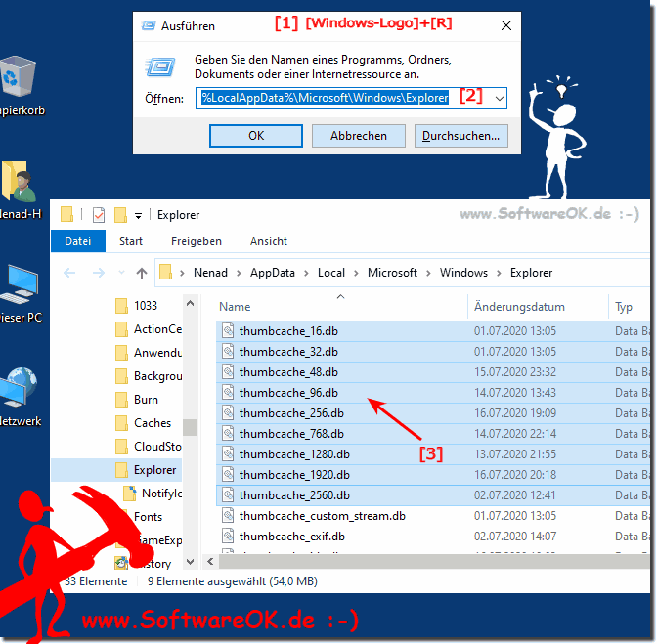Click the Explorer window folder icon in the title bar
657x644 pixels.
click(x=66, y=214)
